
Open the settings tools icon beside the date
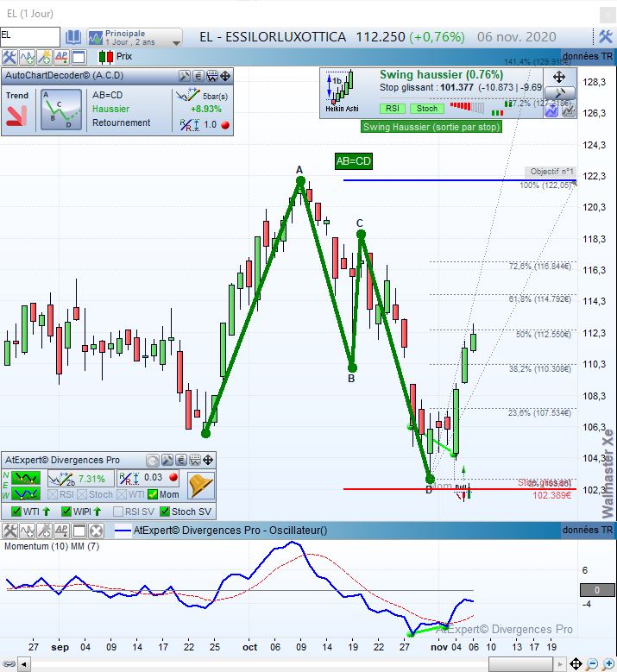(x=605, y=37)
